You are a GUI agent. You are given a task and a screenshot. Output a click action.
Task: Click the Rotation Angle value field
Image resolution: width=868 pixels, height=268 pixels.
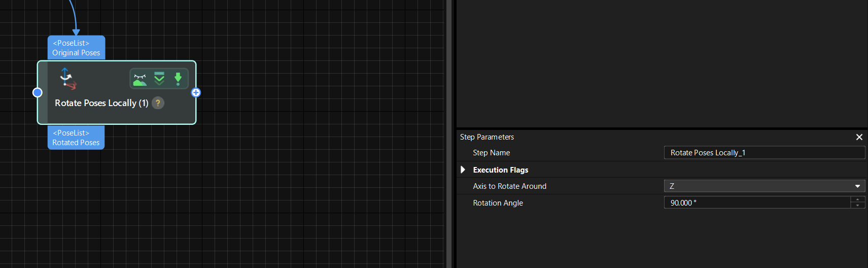click(756, 203)
